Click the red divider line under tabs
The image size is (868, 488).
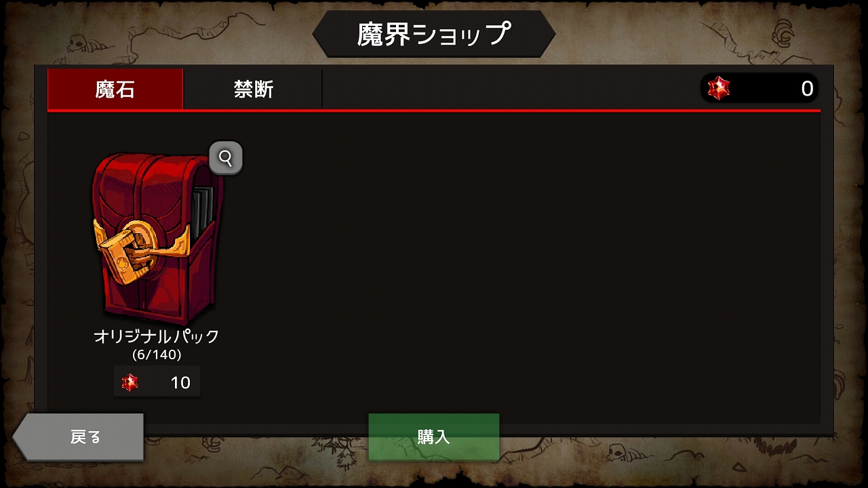click(434, 110)
